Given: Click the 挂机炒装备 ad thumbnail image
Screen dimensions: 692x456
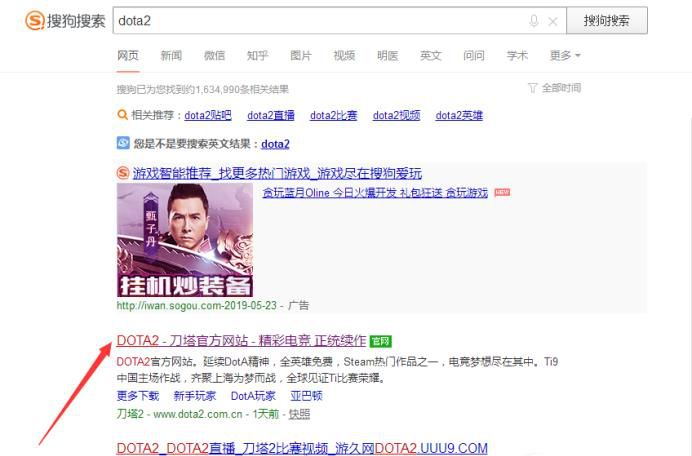Looking at the screenshot, I should (185, 240).
